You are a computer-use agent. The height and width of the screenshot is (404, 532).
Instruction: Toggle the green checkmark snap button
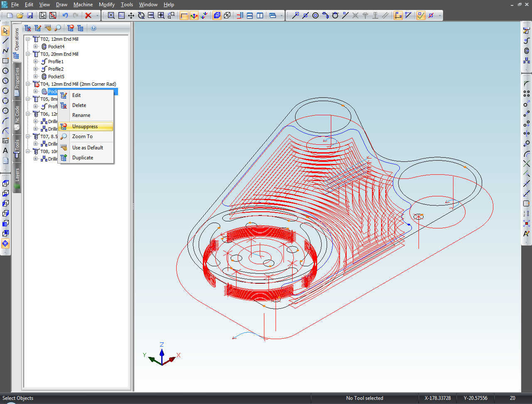pos(421,15)
